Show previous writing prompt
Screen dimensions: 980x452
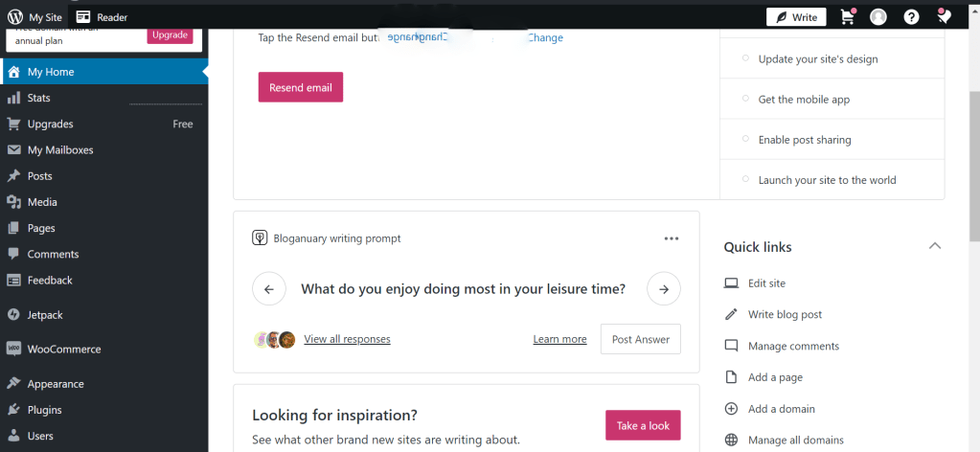click(269, 288)
